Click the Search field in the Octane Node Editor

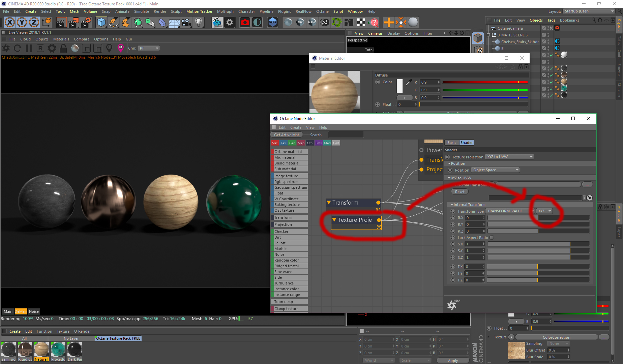click(346, 135)
